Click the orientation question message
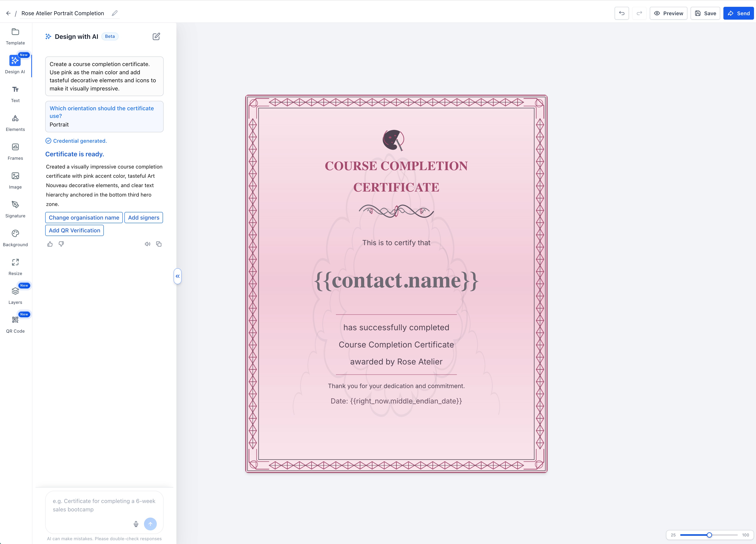Viewport: 756px width, 544px height. coord(104,117)
